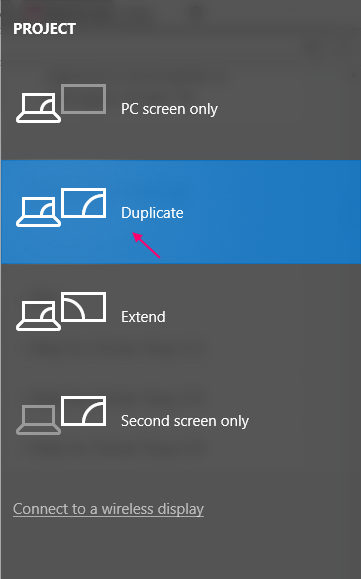Open Connect to a wireless display link

[x=108, y=509]
